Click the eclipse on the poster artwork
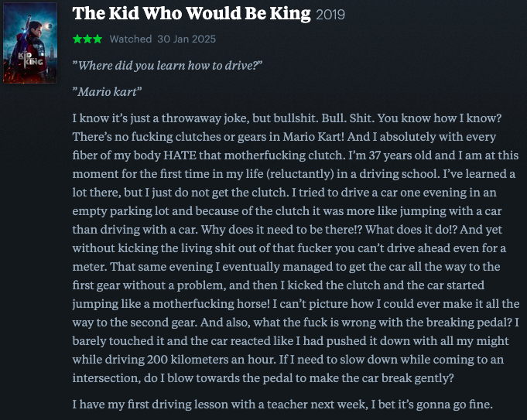This screenshot has height=420, width=527. pyautogui.click(x=50, y=26)
